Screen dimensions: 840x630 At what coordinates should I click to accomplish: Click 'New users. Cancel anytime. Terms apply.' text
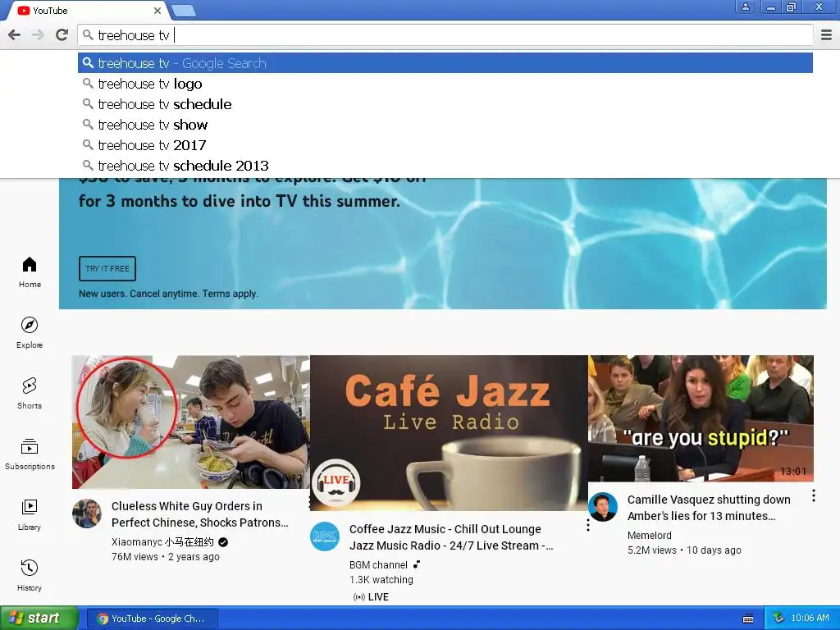point(169,294)
